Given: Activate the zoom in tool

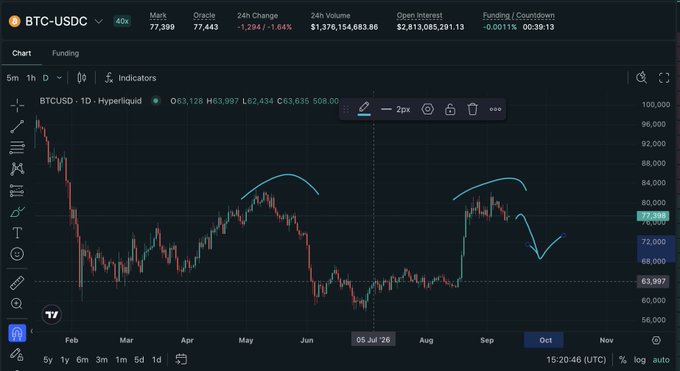Looking at the screenshot, I should coord(17,304).
